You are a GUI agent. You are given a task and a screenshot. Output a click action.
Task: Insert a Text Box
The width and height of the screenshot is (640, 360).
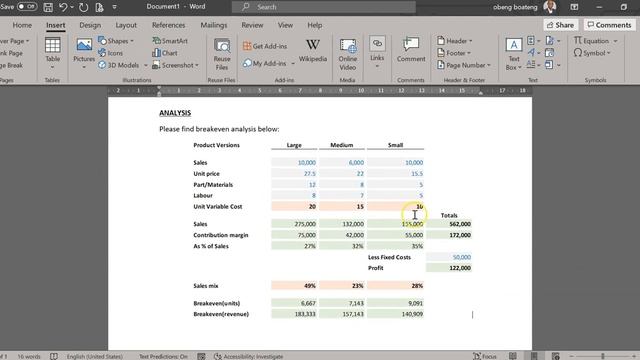(x=513, y=53)
